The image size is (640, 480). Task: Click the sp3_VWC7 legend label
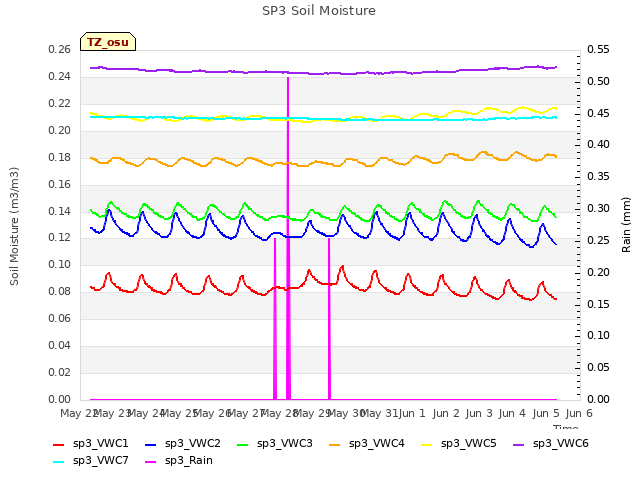(100, 461)
